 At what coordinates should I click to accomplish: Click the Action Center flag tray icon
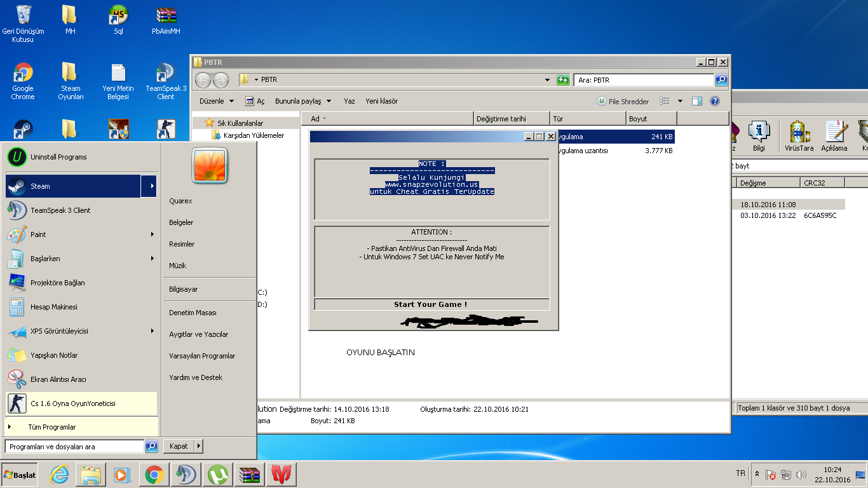[x=771, y=475]
